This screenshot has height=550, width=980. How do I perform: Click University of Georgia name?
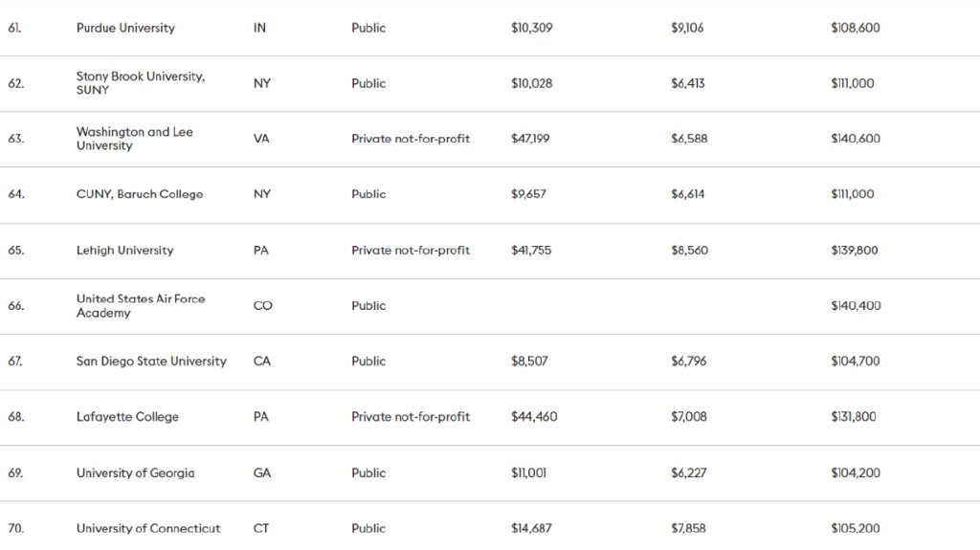(135, 473)
